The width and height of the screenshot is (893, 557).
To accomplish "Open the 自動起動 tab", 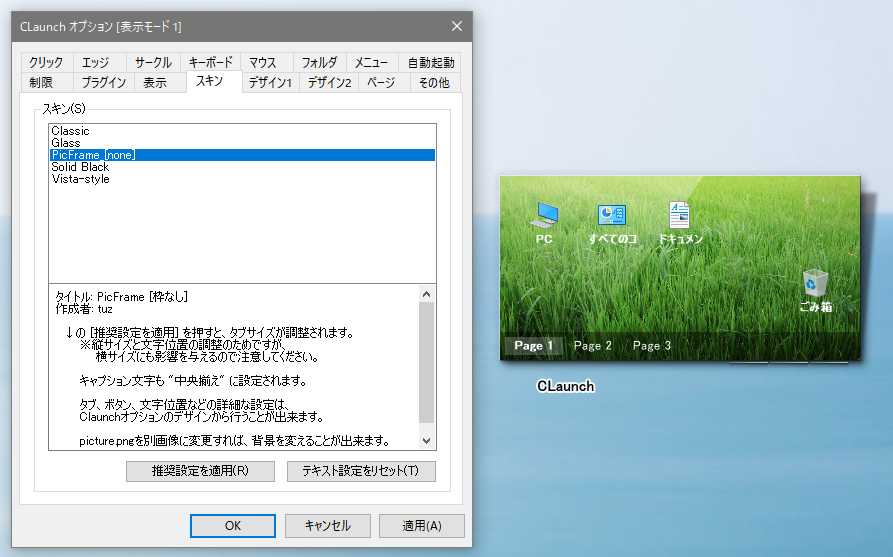I will 431,62.
